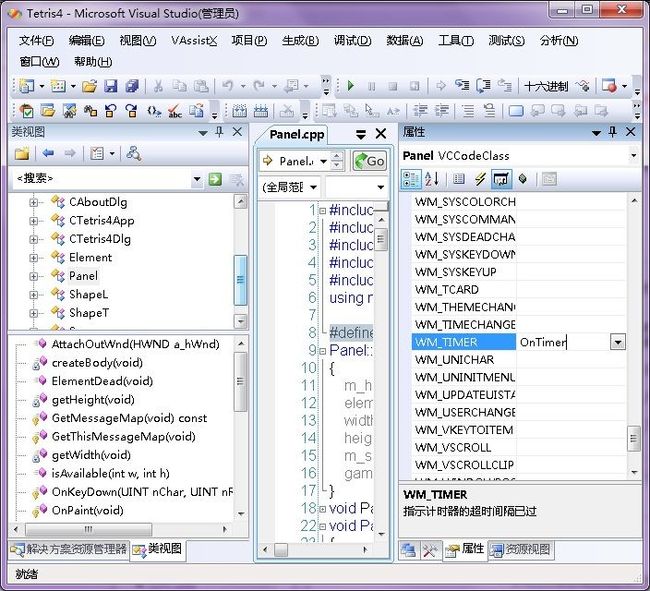
Task: Click the Events lightning bolt icon
Action: (x=480, y=179)
